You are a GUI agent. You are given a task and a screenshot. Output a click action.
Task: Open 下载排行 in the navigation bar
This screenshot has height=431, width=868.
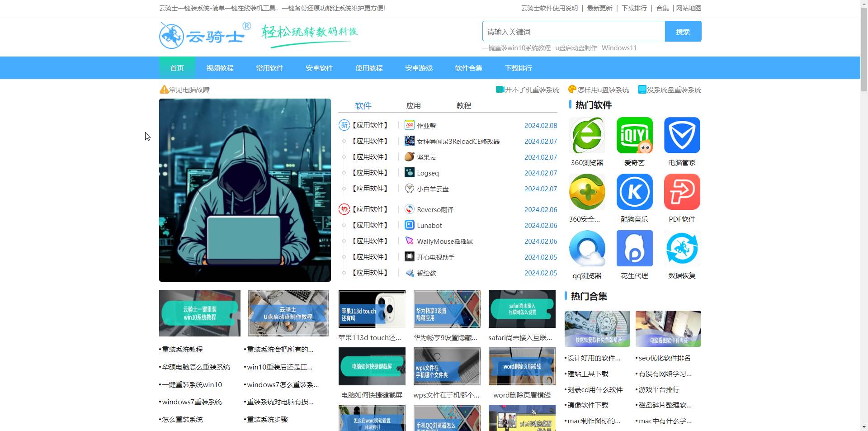(x=519, y=68)
